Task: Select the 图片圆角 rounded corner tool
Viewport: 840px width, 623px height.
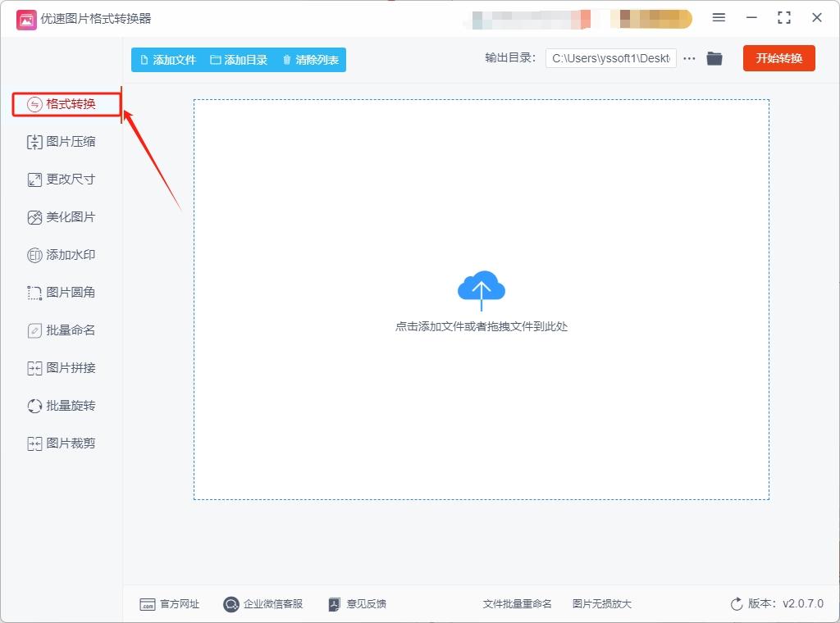Action: pyautogui.click(x=62, y=292)
